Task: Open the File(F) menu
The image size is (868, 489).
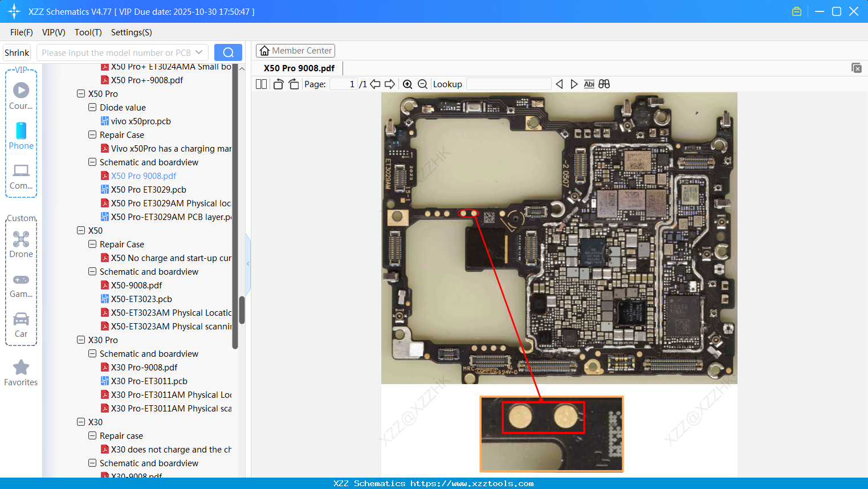Action: (x=22, y=32)
